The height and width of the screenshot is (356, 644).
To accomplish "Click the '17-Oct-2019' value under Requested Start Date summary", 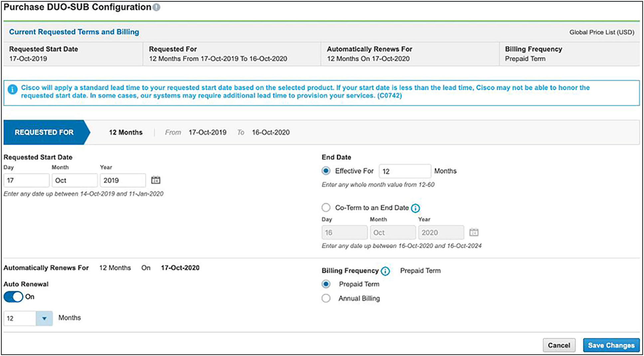I will (28, 59).
